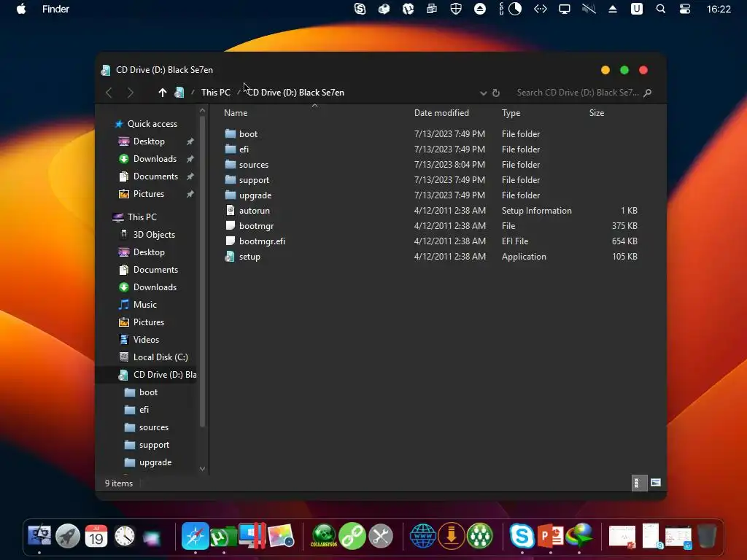The image size is (747, 560).
Task: Select the boot folder in file list
Action: tap(248, 134)
